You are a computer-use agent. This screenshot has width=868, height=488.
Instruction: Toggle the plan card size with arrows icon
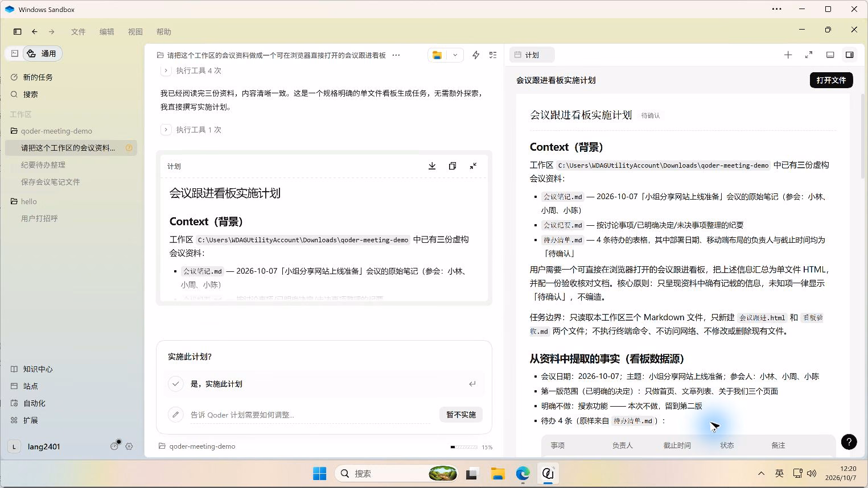(x=473, y=166)
